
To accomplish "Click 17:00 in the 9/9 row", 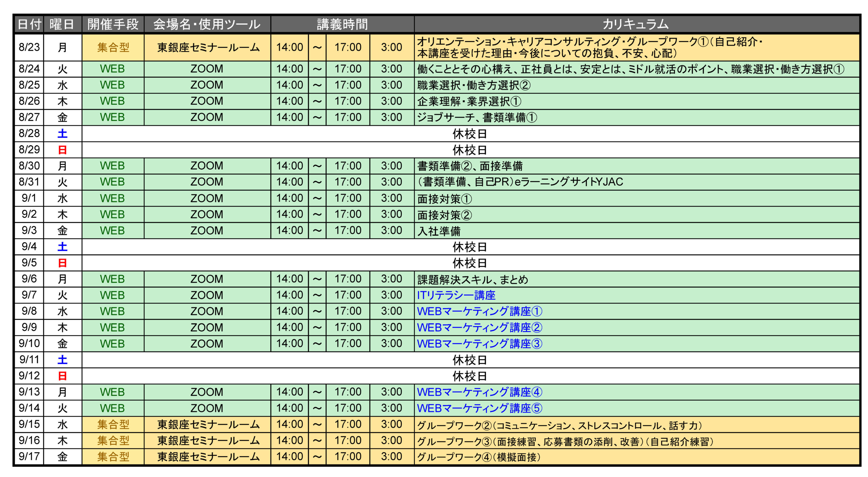I will (x=348, y=327).
